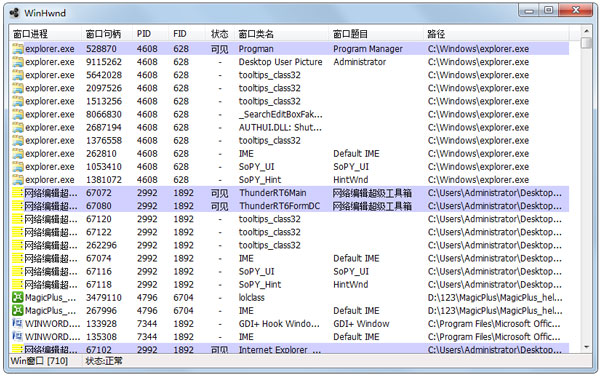Image resolution: width=600 pixels, height=376 pixels.
Task: Sort by 窗口题目 column header
Action: tap(376, 34)
